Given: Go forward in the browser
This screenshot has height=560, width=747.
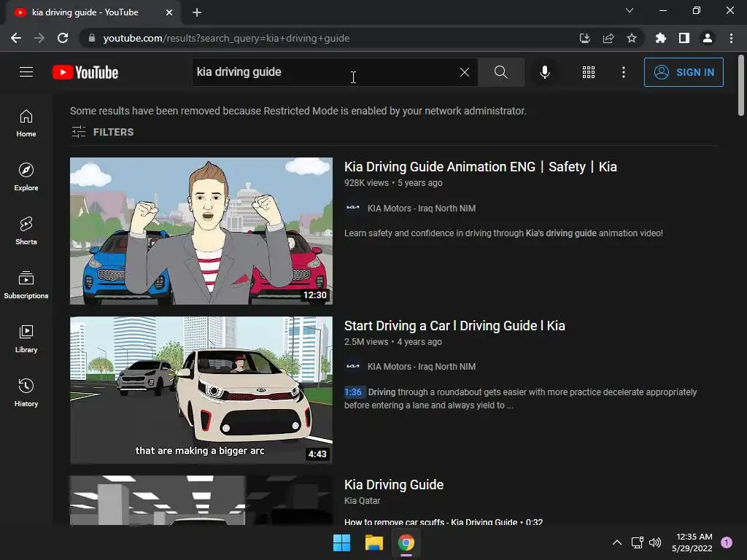Looking at the screenshot, I should pyautogui.click(x=39, y=38).
